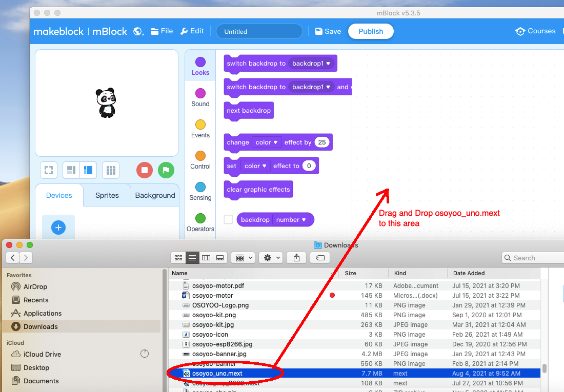Click the 25 value in change effect block
The width and height of the screenshot is (564, 392).
click(x=322, y=142)
